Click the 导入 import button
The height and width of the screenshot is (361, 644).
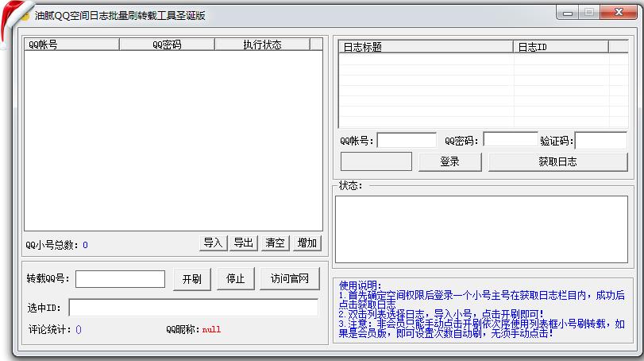pyautogui.click(x=213, y=243)
